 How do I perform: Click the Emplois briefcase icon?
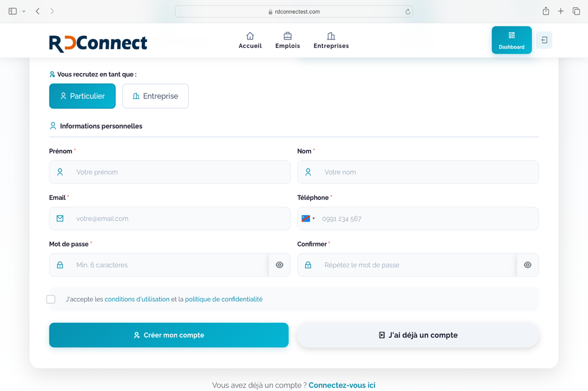287,35
